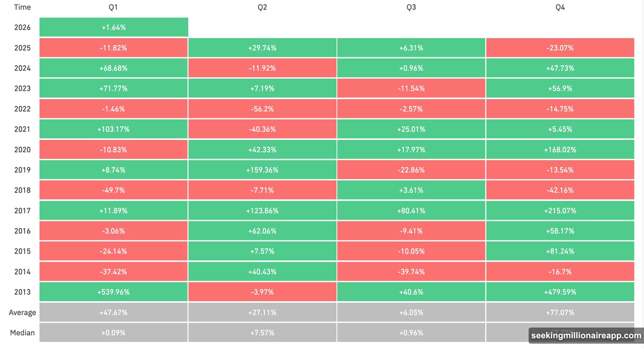Select the 2021 Q1 +103.17% cell
644x349 pixels.
pyautogui.click(x=113, y=129)
